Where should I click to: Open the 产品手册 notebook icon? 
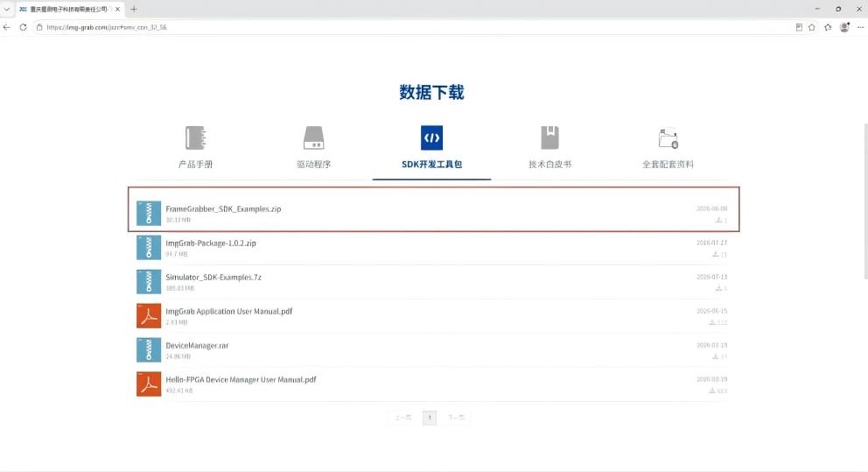[195, 138]
